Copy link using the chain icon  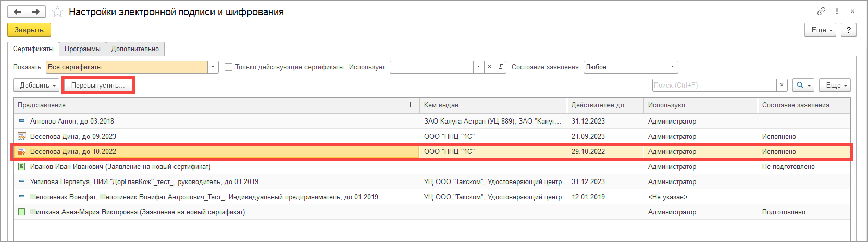coord(821,11)
